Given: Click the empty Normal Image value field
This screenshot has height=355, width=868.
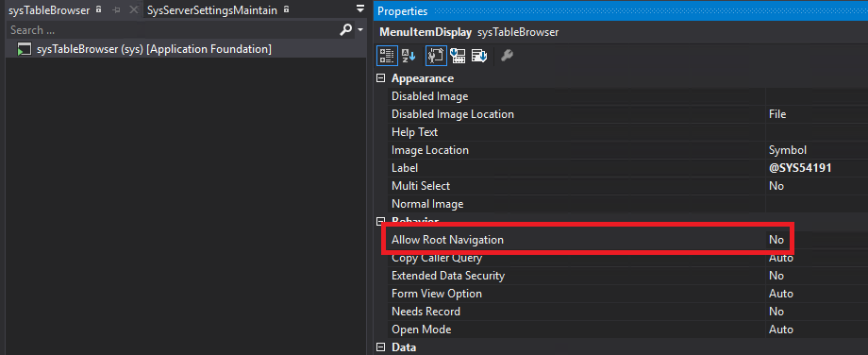Looking at the screenshot, I should (817, 204).
